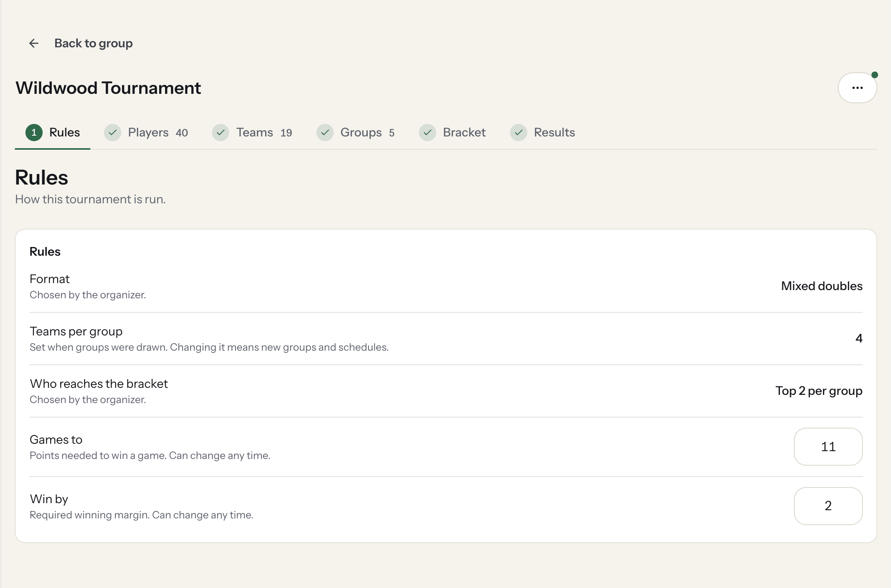The image size is (891, 588).
Task: Open the Players tab
Action: pyautogui.click(x=146, y=133)
